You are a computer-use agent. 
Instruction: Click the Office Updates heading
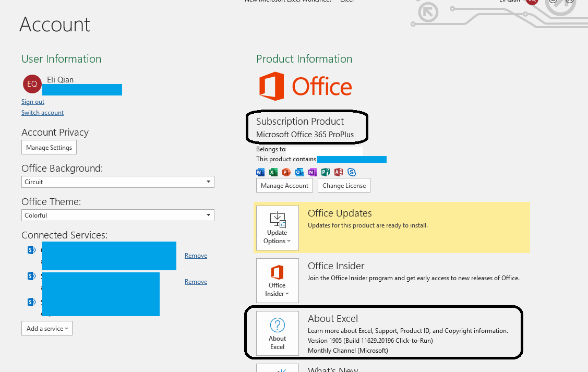[x=340, y=213]
